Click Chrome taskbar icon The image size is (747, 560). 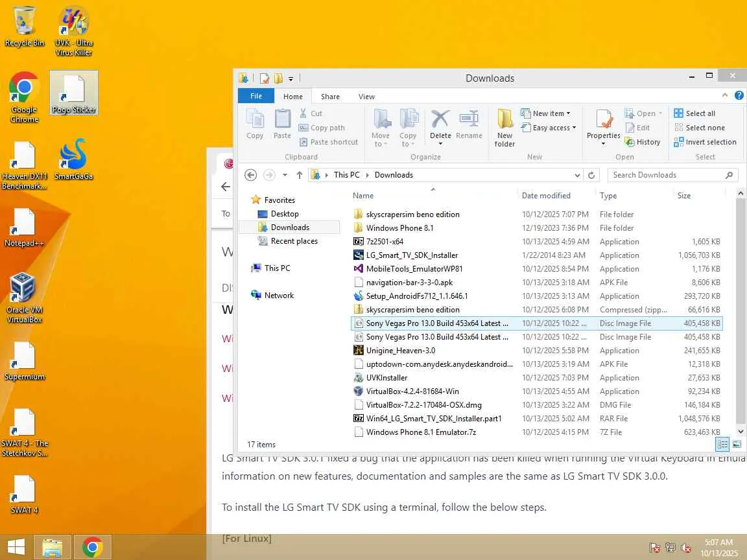93,547
